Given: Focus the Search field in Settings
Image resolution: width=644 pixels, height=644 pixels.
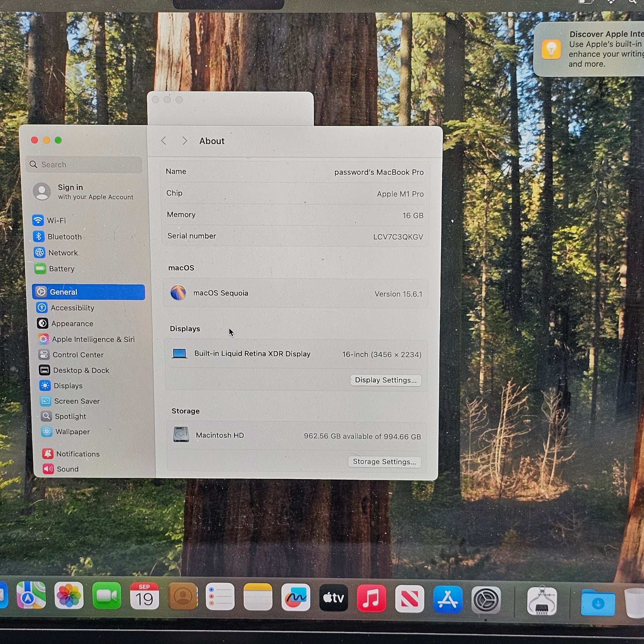Looking at the screenshot, I should pos(84,164).
